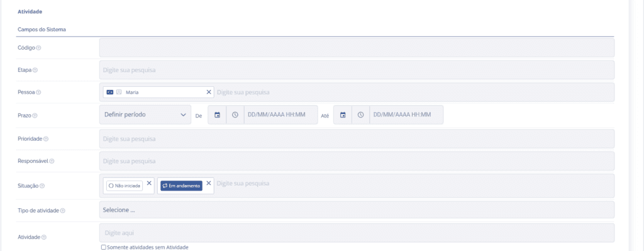Open help icon next to Tipo de atividade
Screen dimensions: 644x251
pos(63,210)
